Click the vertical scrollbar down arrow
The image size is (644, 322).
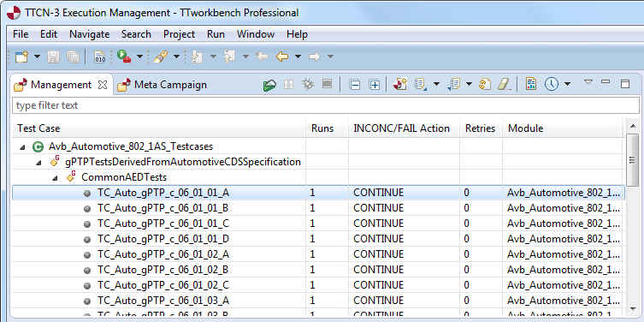(632, 308)
